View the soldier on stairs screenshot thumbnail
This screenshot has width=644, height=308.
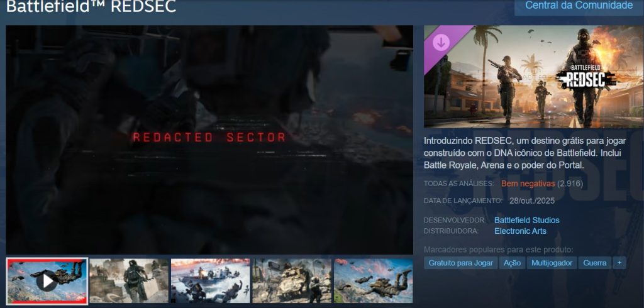click(128, 280)
